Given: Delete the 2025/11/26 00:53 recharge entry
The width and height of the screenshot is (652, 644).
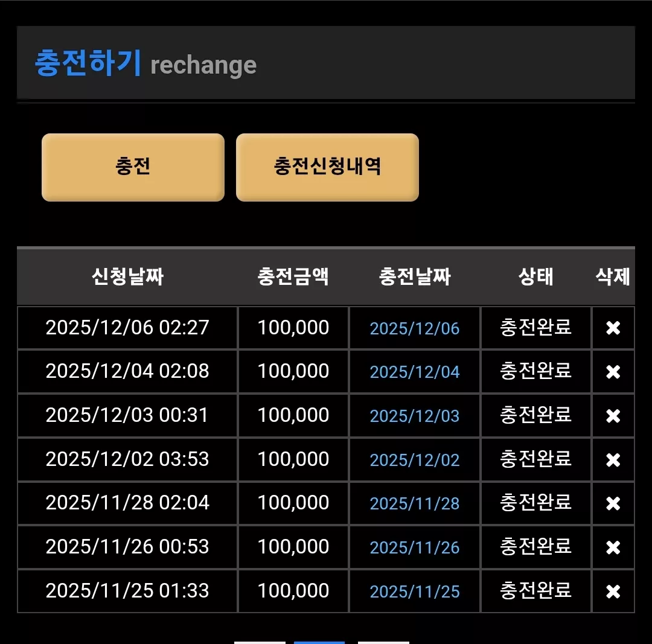Looking at the screenshot, I should (613, 547).
